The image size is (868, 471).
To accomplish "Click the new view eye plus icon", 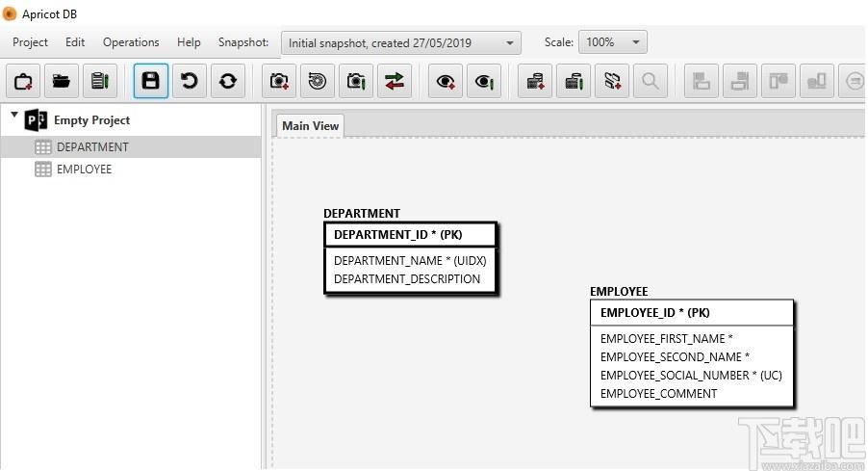I will (446, 82).
